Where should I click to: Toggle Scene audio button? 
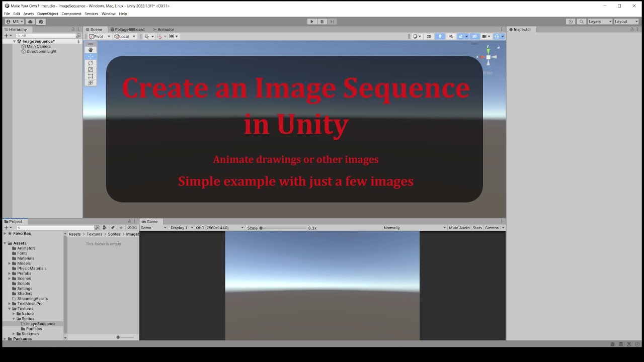[451, 36]
